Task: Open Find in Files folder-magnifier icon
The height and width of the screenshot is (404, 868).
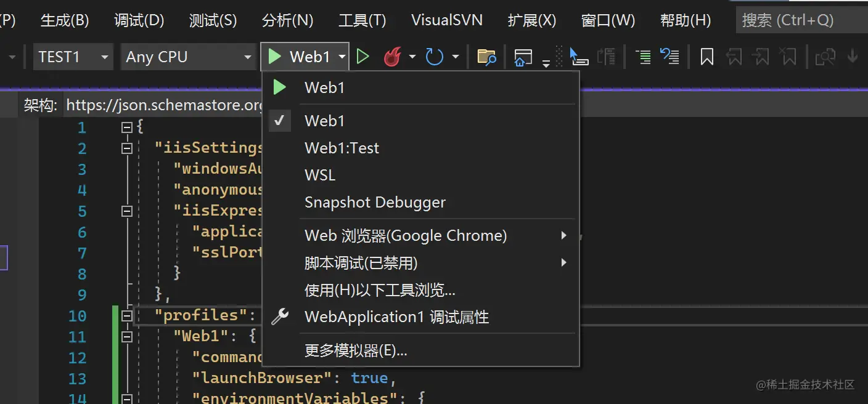Action: pos(487,57)
